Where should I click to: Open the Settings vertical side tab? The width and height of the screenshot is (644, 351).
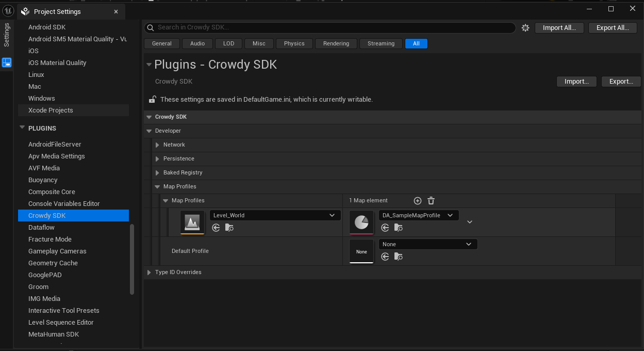7,35
